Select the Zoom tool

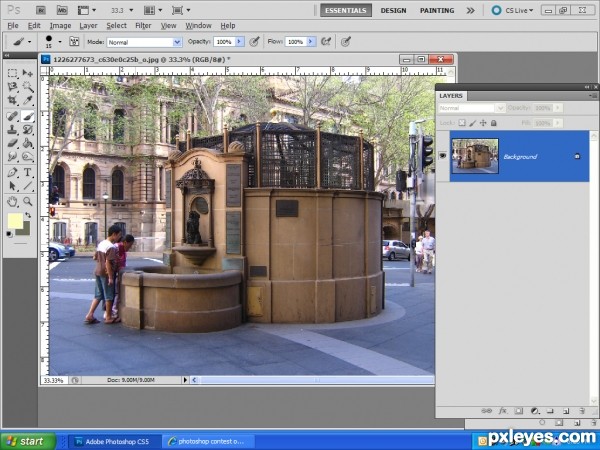(28, 201)
